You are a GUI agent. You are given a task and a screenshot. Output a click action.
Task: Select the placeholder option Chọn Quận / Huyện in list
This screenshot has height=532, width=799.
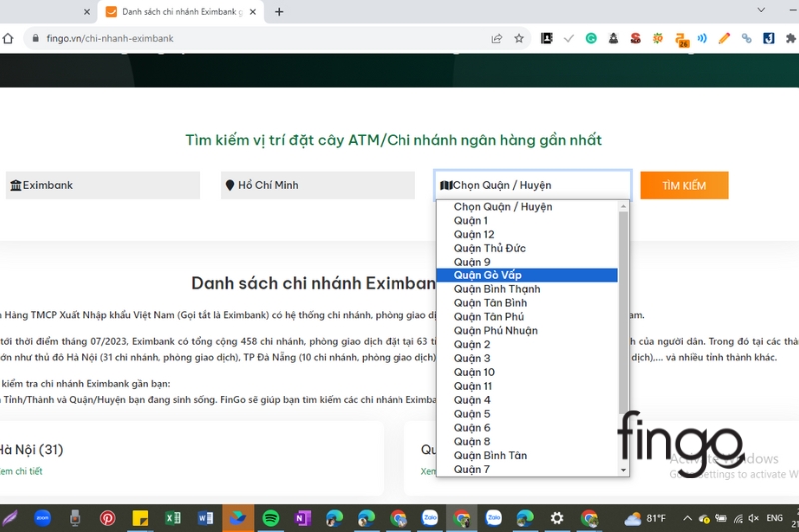527,207
